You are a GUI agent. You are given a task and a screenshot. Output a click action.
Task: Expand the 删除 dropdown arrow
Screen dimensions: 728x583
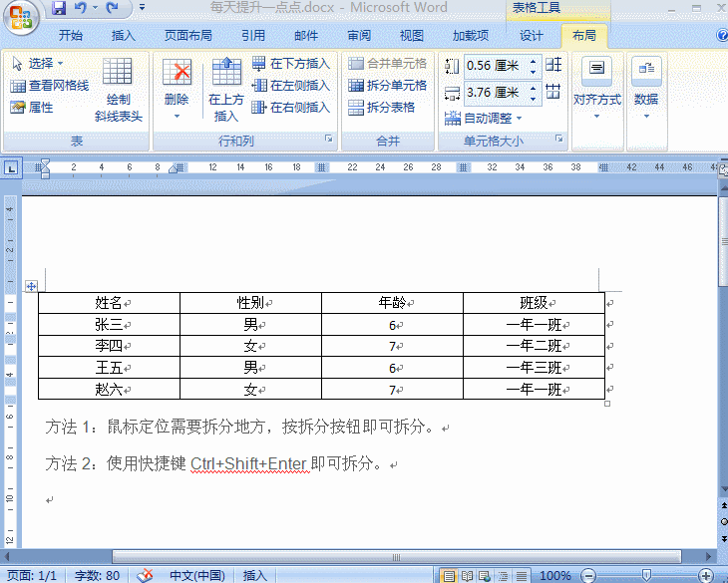pyautogui.click(x=177, y=116)
